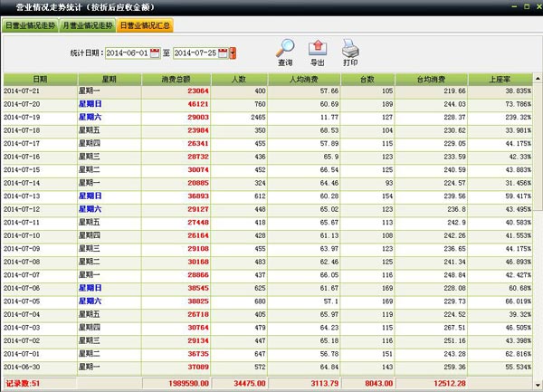The height and width of the screenshot is (392, 543).
Task: Sort by the 日期 column header
Action: pos(41,80)
